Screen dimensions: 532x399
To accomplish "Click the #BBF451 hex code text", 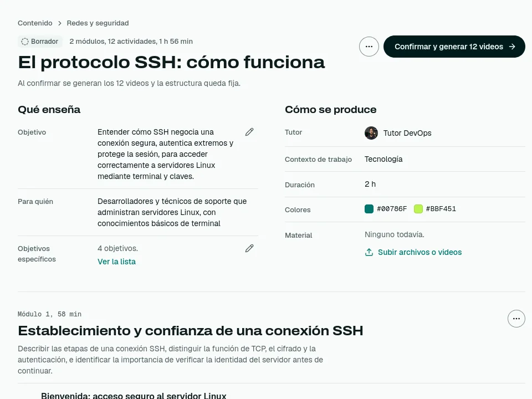I will pos(441,209).
